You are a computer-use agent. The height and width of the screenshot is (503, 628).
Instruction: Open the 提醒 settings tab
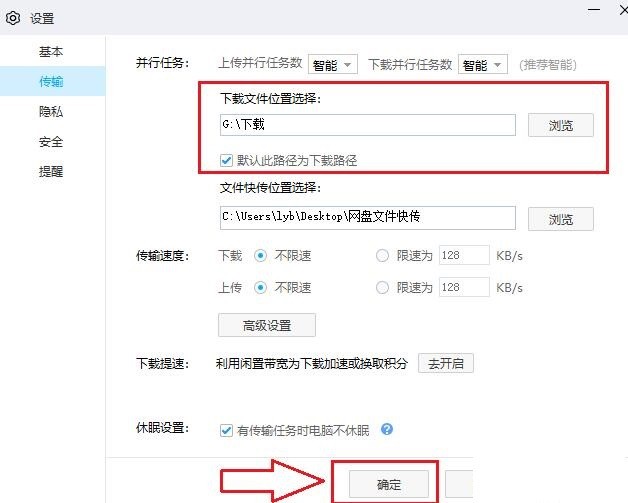click(51, 172)
